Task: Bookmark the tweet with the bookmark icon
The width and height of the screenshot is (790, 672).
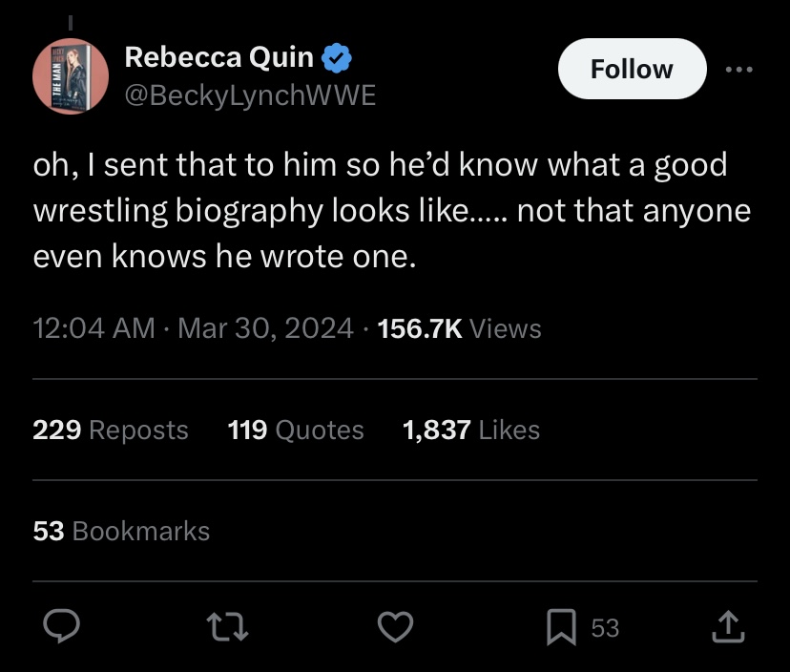Action: (560, 627)
